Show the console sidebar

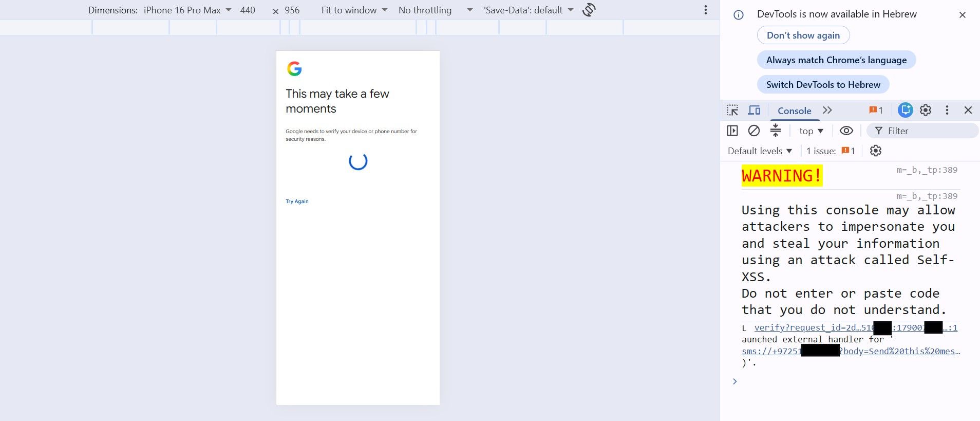732,131
